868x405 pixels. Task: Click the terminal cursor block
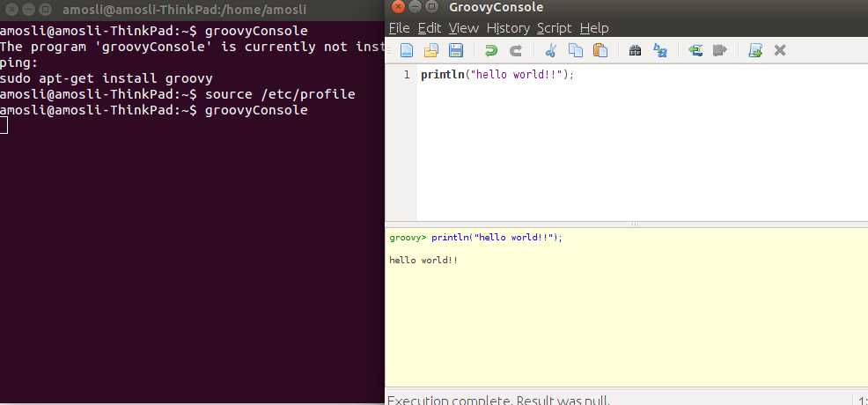click(4, 126)
